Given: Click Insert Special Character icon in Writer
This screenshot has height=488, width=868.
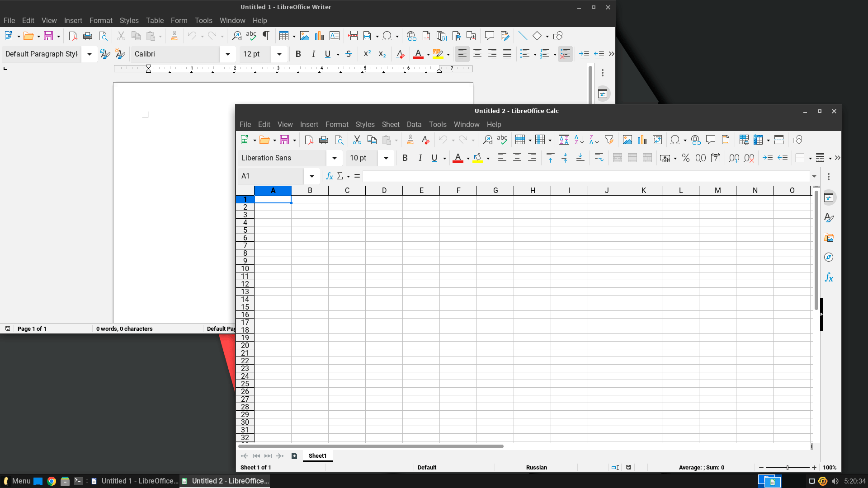Looking at the screenshot, I should click(387, 36).
